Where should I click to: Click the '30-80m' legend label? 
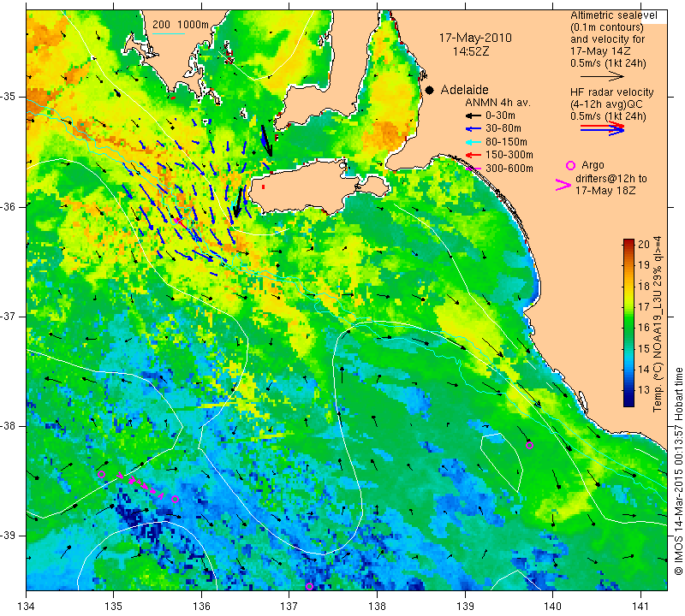click(503, 128)
